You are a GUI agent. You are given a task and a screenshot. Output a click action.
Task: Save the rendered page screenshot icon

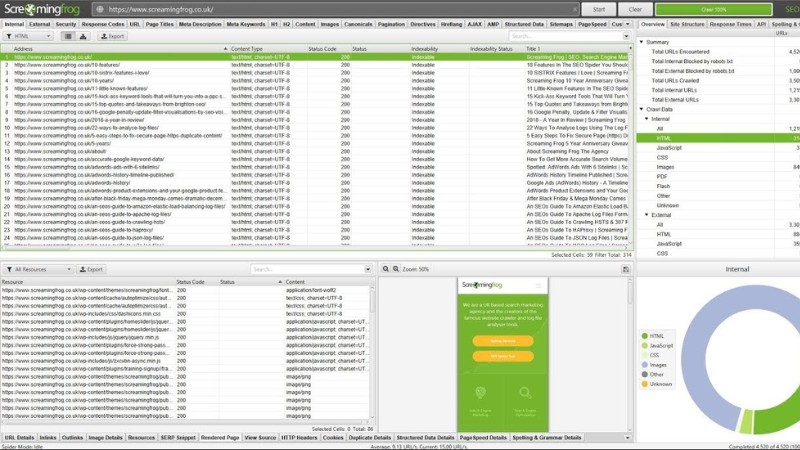(x=626, y=269)
